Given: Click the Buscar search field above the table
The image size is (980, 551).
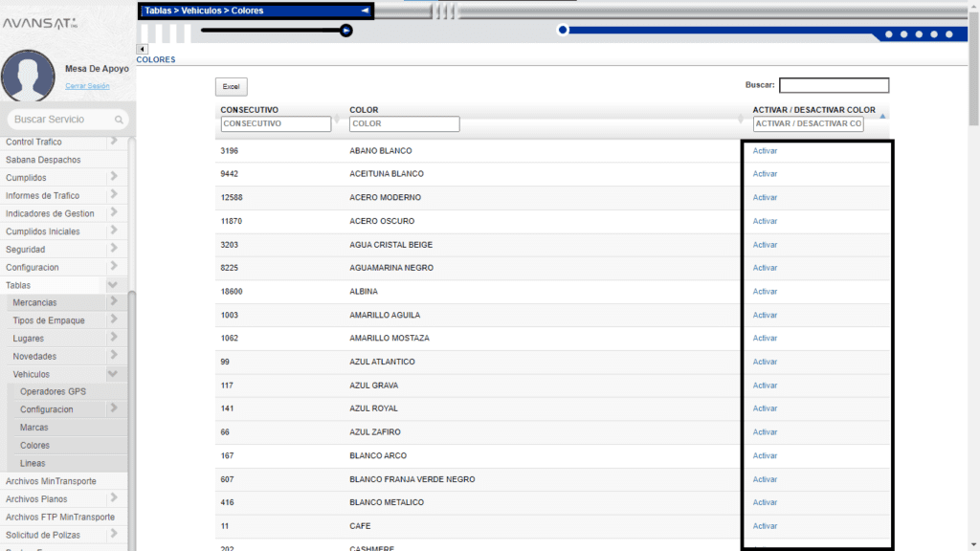Looking at the screenshot, I should pyautogui.click(x=834, y=85).
